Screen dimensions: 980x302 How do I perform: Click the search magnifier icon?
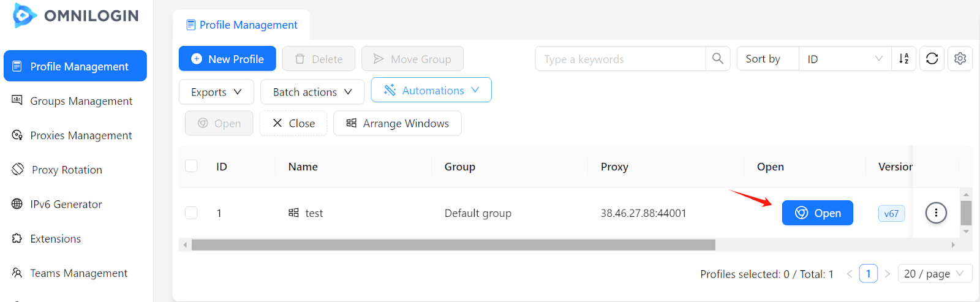718,59
